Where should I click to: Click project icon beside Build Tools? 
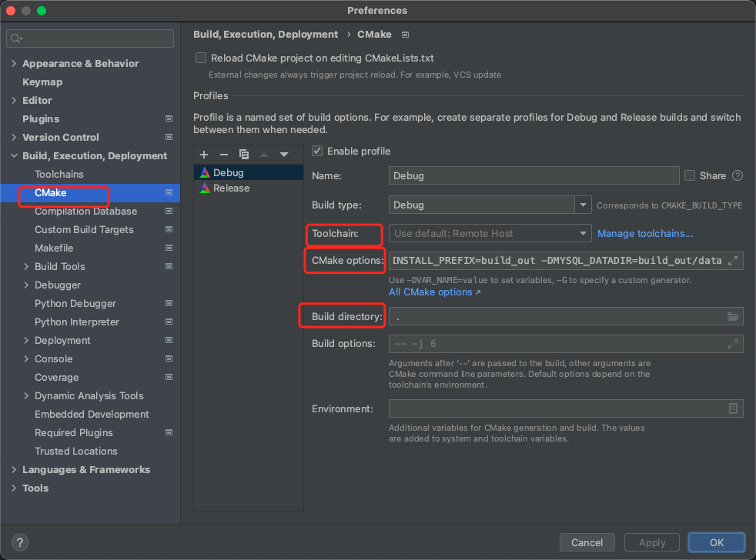pyautogui.click(x=169, y=266)
